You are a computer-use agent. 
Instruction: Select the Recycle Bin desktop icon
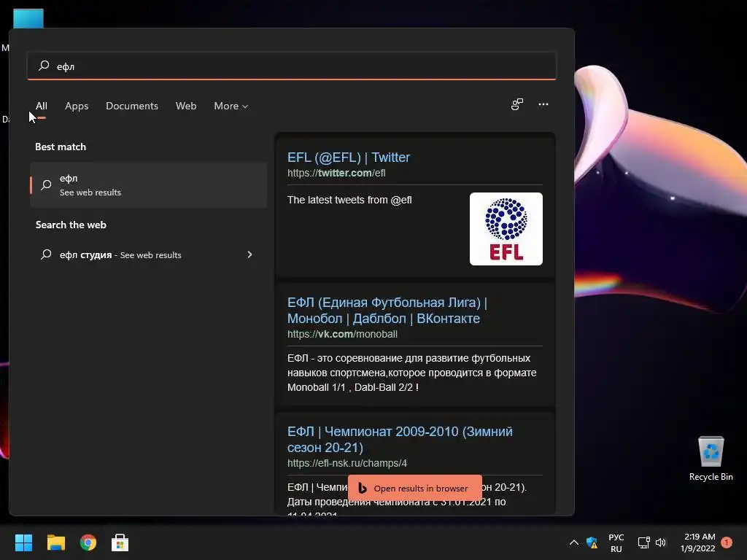pyautogui.click(x=711, y=459)
